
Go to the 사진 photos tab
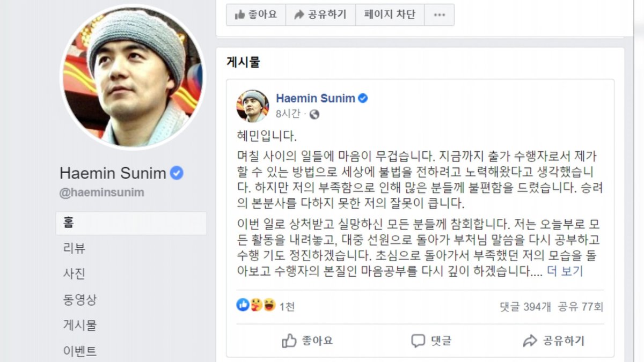[x=74, y=274]
